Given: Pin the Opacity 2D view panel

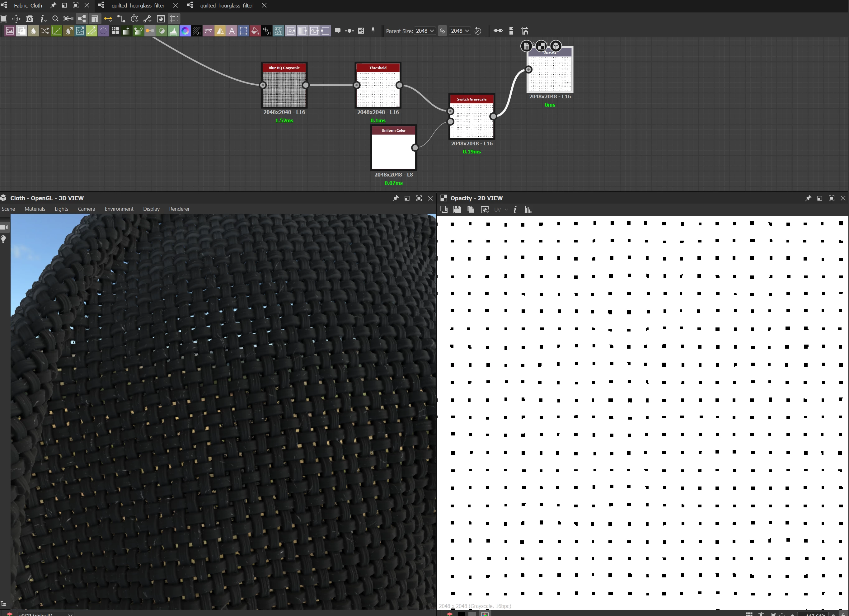Looking at the screenshot, I should pos(808,198).
